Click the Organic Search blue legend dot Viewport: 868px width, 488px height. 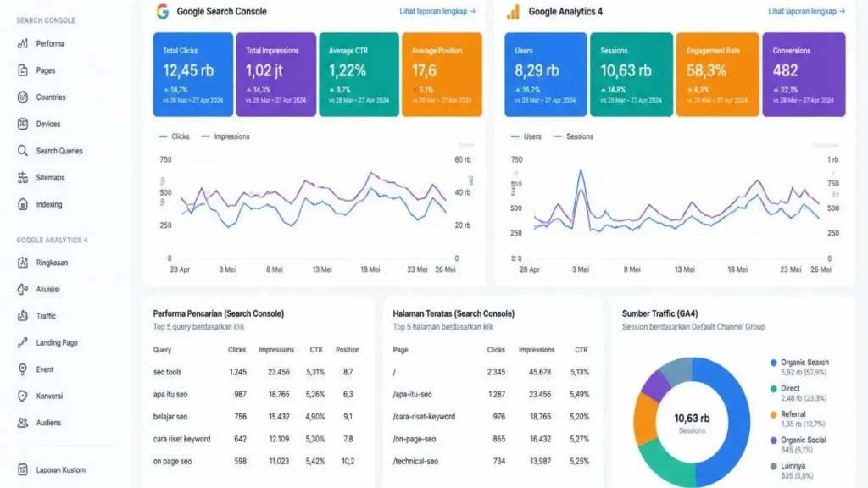click(x=773, y=363)
